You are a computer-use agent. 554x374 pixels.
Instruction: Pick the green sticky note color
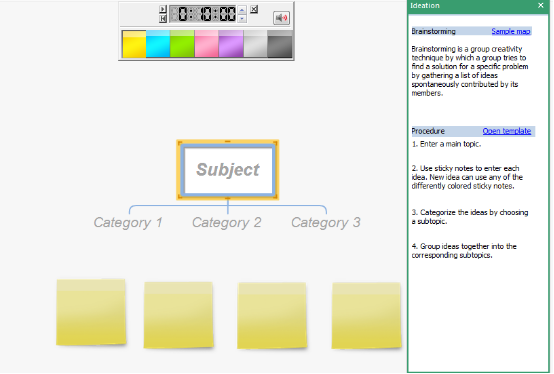pyautogui.click(x=182, y=44)
